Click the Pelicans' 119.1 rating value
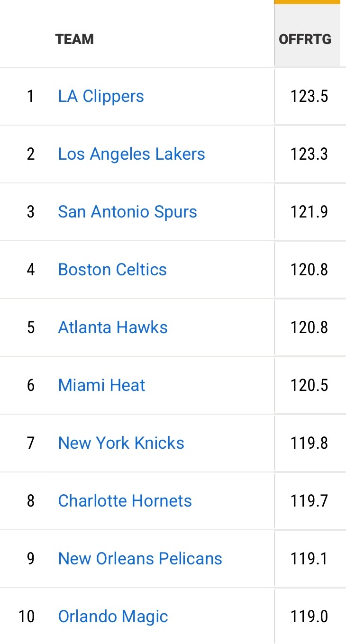The height and width of the screenshot is (644, 346). point(309,559)
